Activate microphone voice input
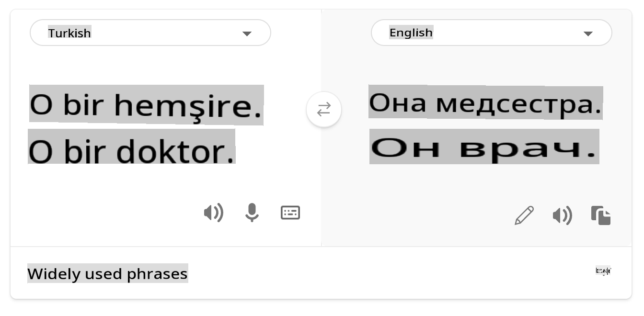644x316 pixels. pyautogui.click(x=252, y=213)
